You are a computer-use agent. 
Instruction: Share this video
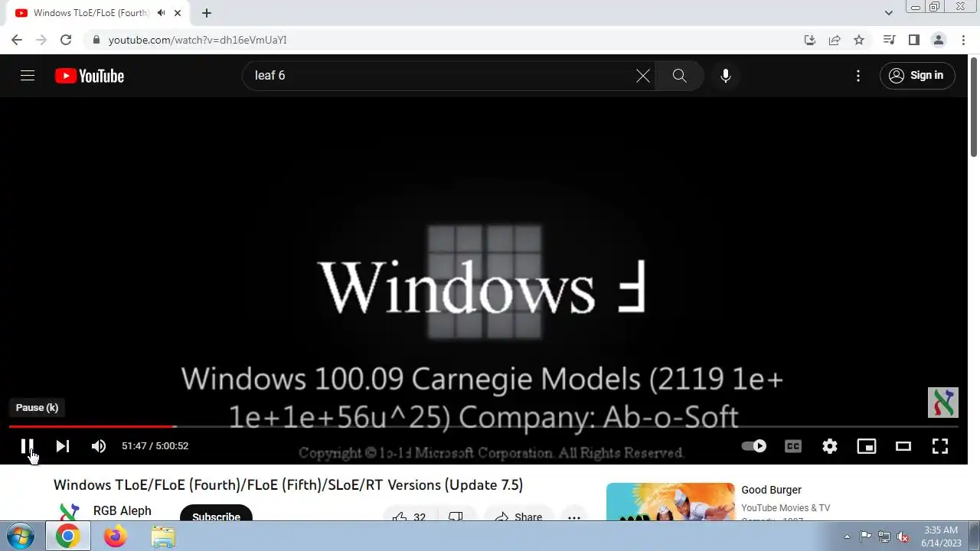[518, 514]
